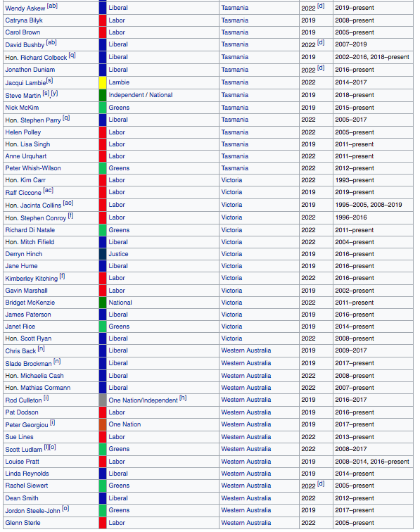Open the Richard Di Natale link
Screen dimensions: 420x532
tap(30, 230)
